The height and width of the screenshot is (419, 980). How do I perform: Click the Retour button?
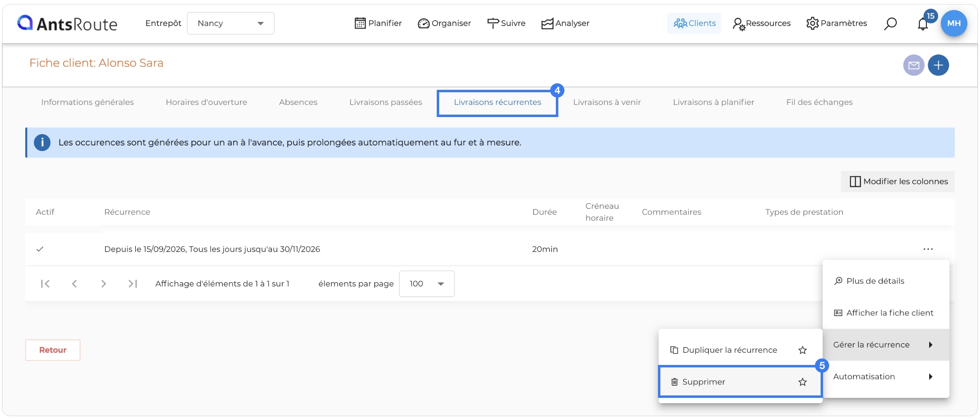pos(53,350)
